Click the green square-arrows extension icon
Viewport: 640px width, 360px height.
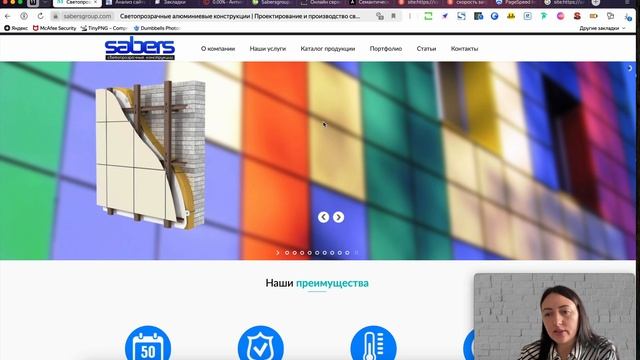(x=428, y=16)
